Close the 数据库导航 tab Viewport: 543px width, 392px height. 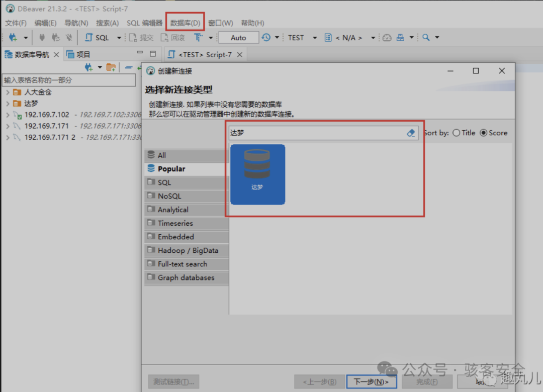click(56, 54)
